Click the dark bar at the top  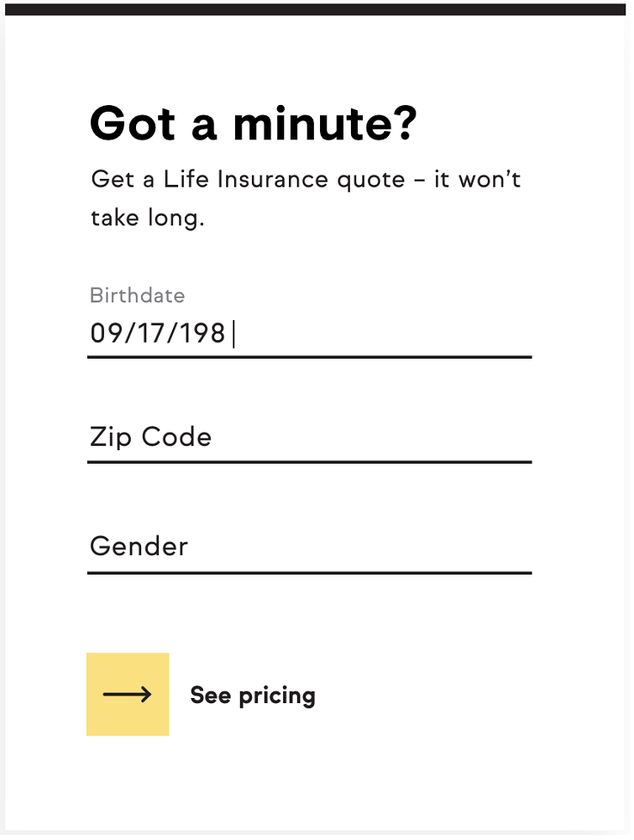point(317,9)
